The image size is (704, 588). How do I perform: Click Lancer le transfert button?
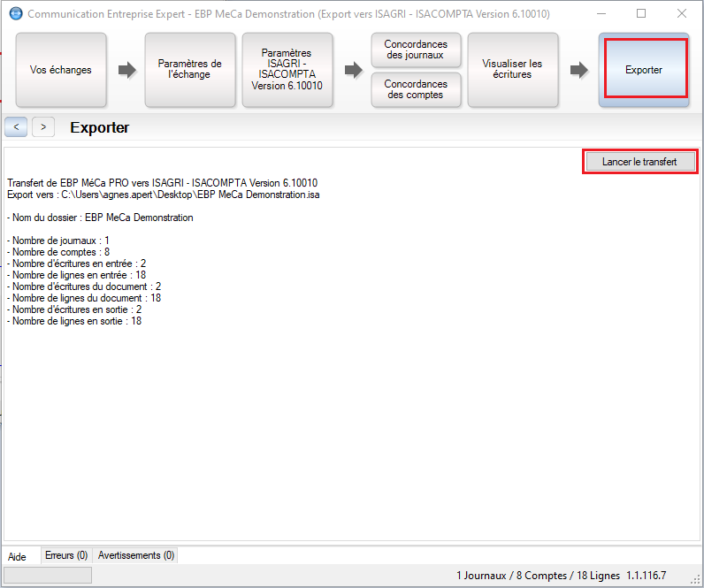639,162
